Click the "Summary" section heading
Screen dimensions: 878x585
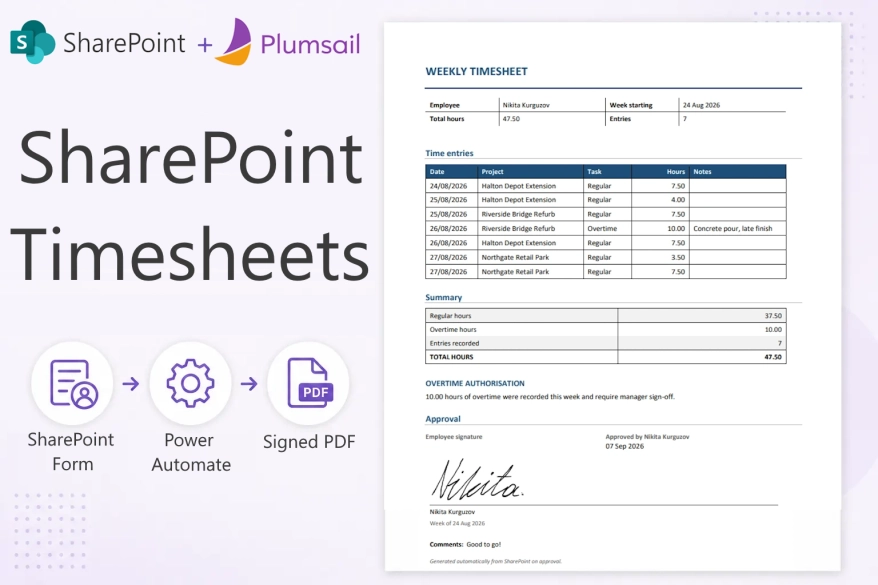(x=443, y=297)
